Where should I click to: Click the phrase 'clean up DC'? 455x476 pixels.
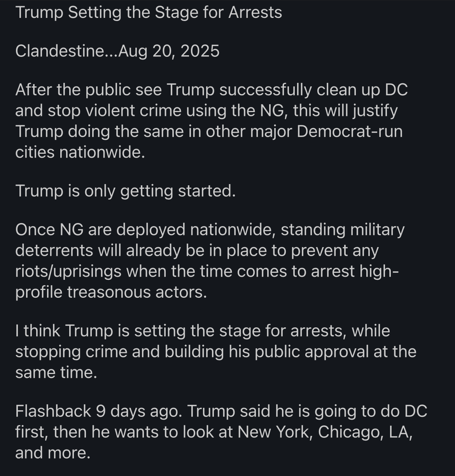[x=362, y=90]
